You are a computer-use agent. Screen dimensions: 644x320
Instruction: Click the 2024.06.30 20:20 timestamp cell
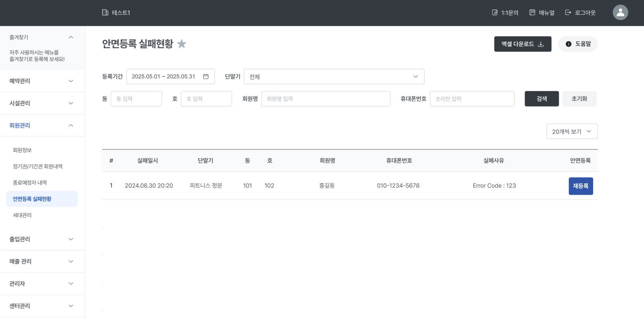point(149,186)
